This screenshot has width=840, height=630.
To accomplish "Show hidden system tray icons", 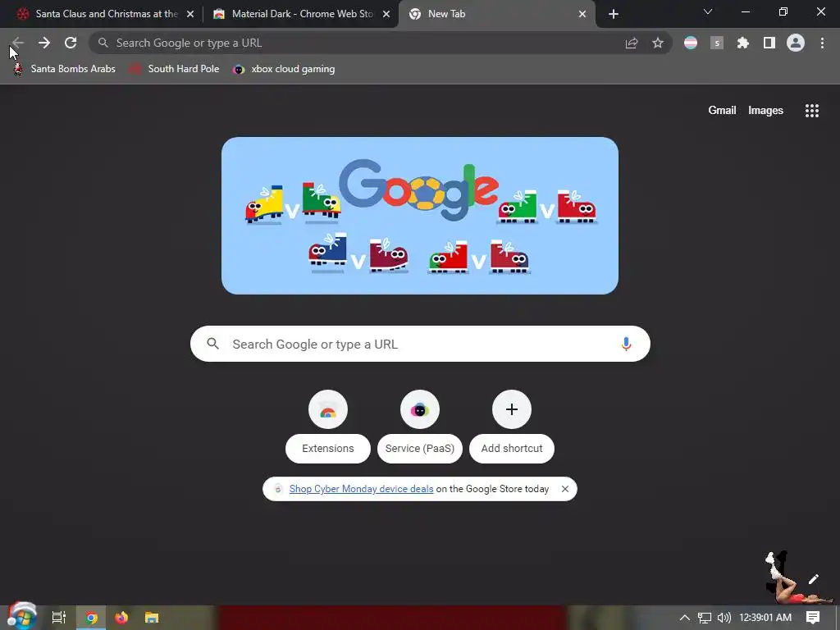I will pos(685,618).
